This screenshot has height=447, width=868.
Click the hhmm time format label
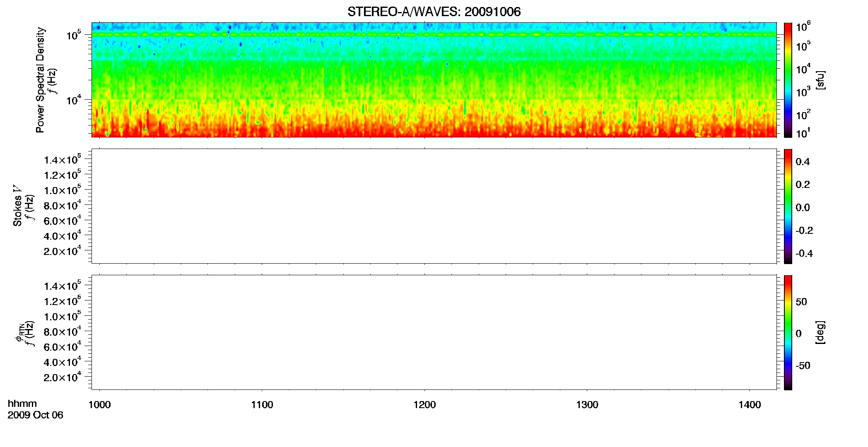pyautogui.click(x=22, y=404)
